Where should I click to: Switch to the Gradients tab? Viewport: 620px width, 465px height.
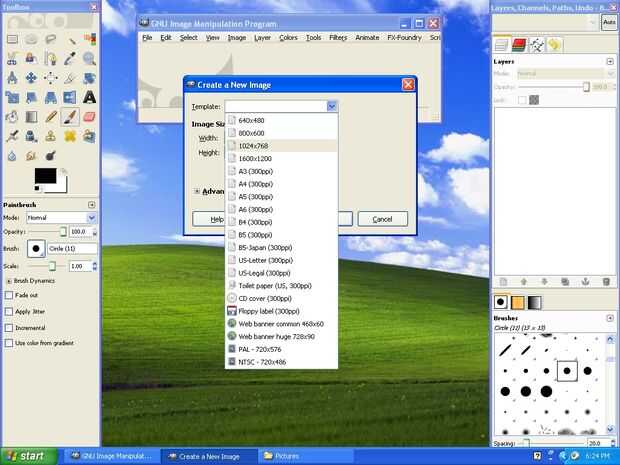pyautogui.click(x=534, y=303)
